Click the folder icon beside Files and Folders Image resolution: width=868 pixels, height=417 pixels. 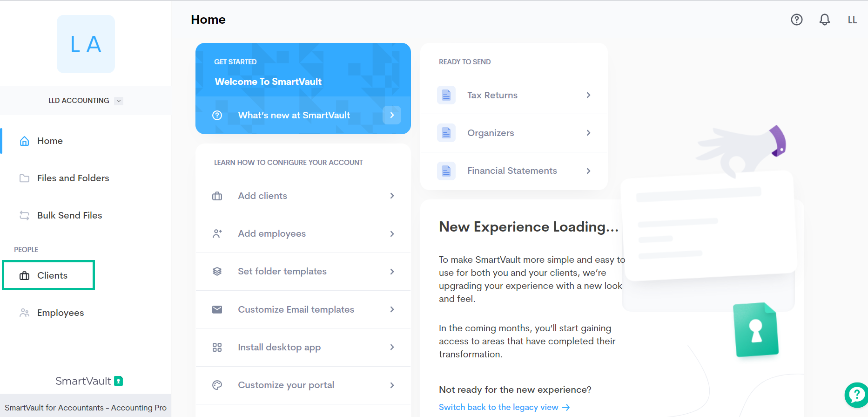pyautogui.click(x=25, y=178)
